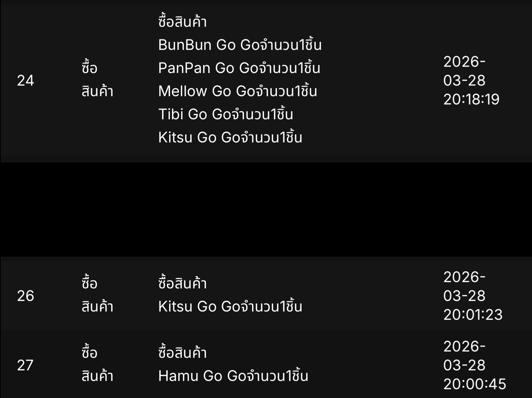Click the Mellow Go Go item line
532x398 pixels.
(237, 91)
